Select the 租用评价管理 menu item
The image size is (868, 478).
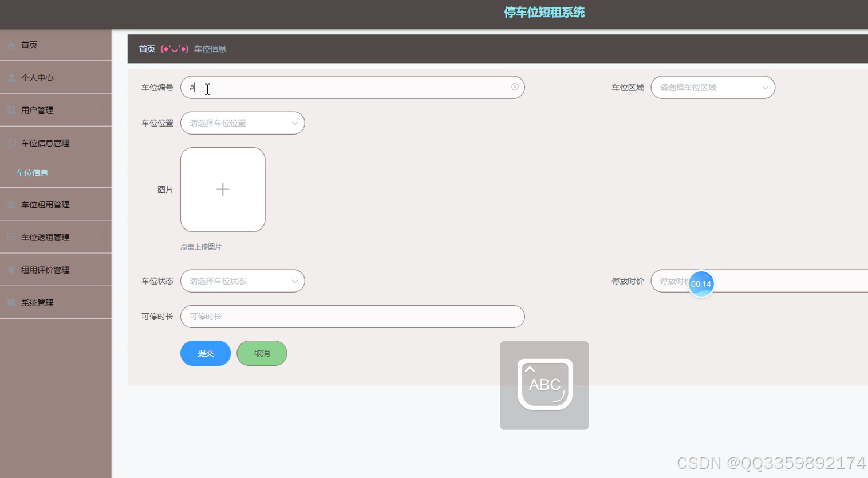coord(56,270)
